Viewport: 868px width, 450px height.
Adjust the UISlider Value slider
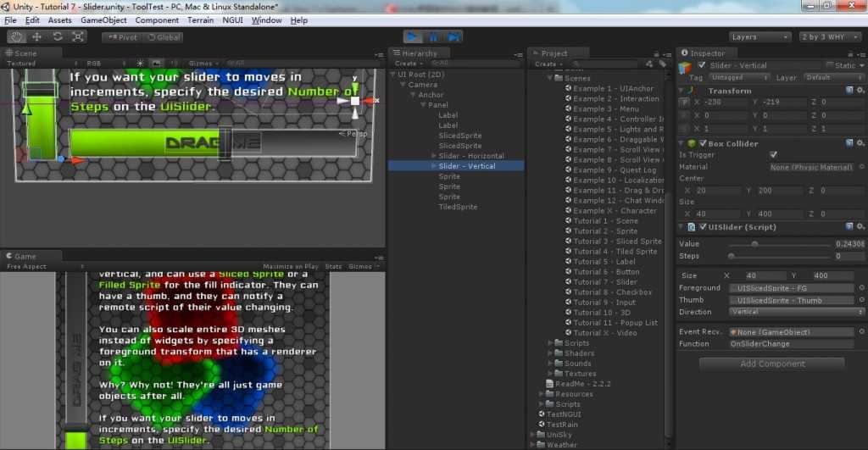780,244
